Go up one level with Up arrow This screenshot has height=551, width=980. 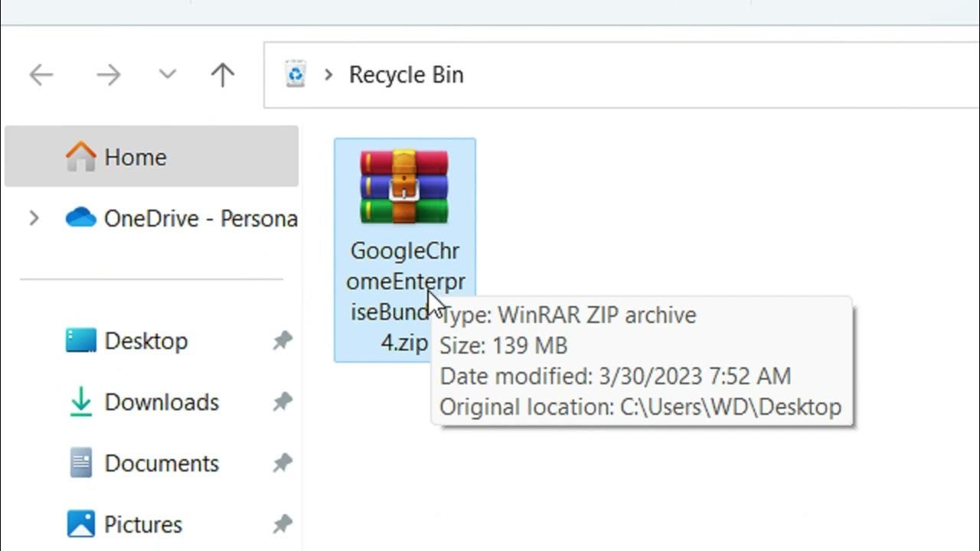click(x=223, y=75)
